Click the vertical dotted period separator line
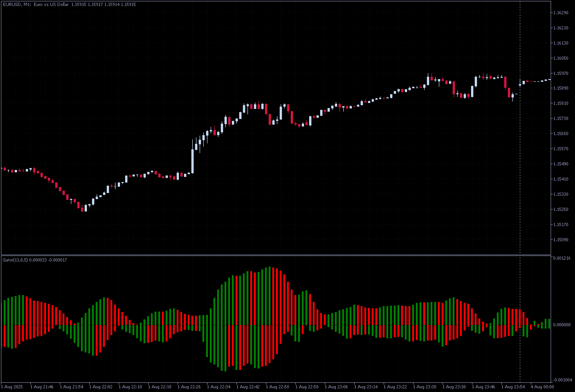This screenshot has width=575, height=392. point(520,138)
